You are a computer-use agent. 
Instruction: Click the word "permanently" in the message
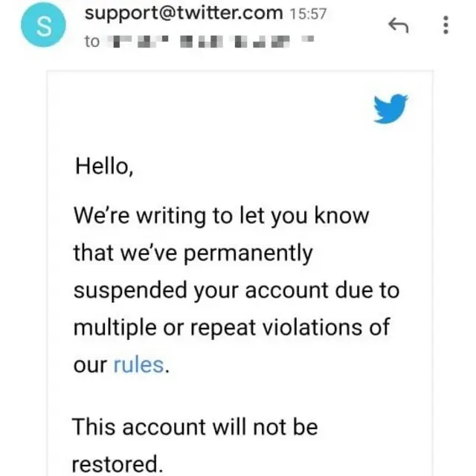pyautogui.click(x=248, y=253)
